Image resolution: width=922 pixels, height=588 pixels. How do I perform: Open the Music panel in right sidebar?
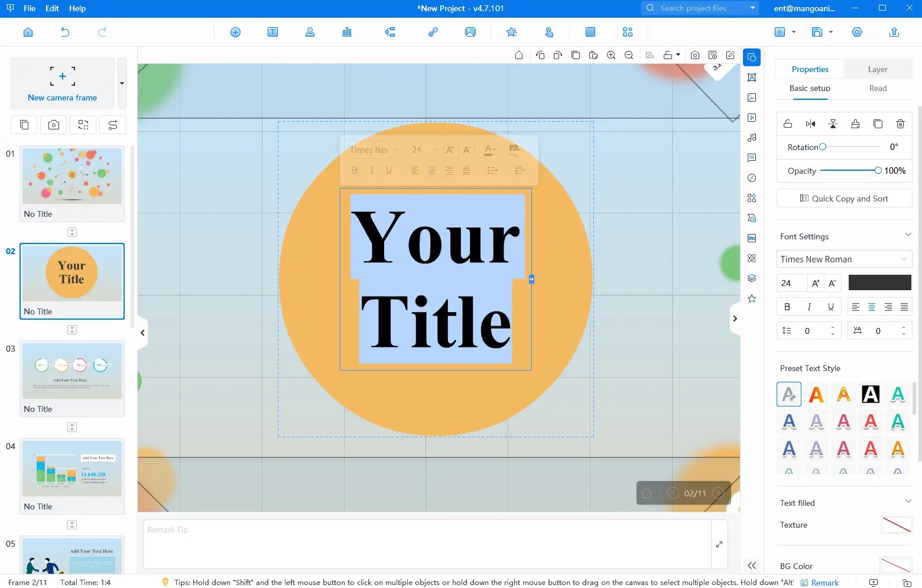pos(751,138)
